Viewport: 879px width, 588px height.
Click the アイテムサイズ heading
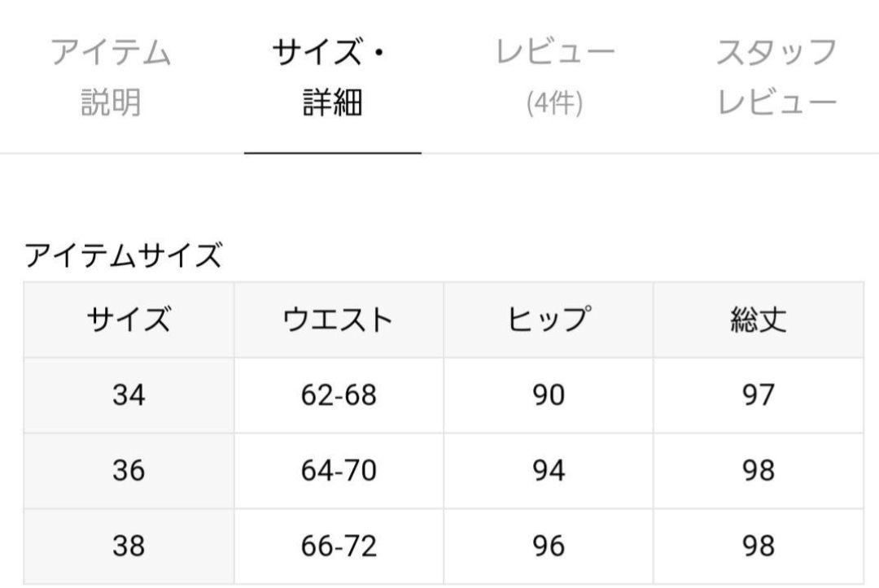(123, 255)
